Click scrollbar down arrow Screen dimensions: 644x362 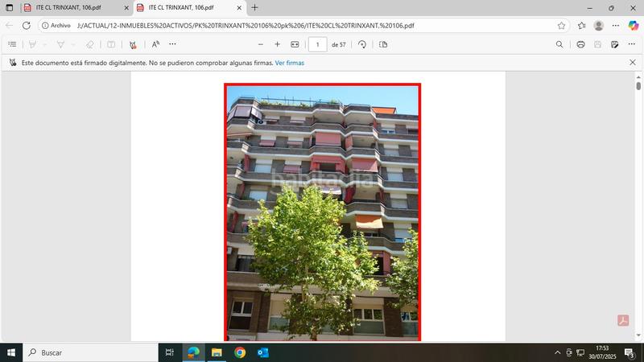[x=638, y=335]
